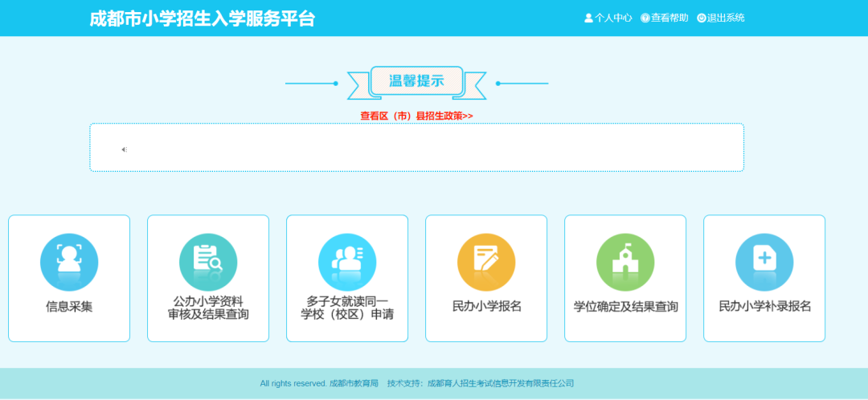Click the question icon beside 查看帮助
Screen dimensions: 868x400
[645, 18]
